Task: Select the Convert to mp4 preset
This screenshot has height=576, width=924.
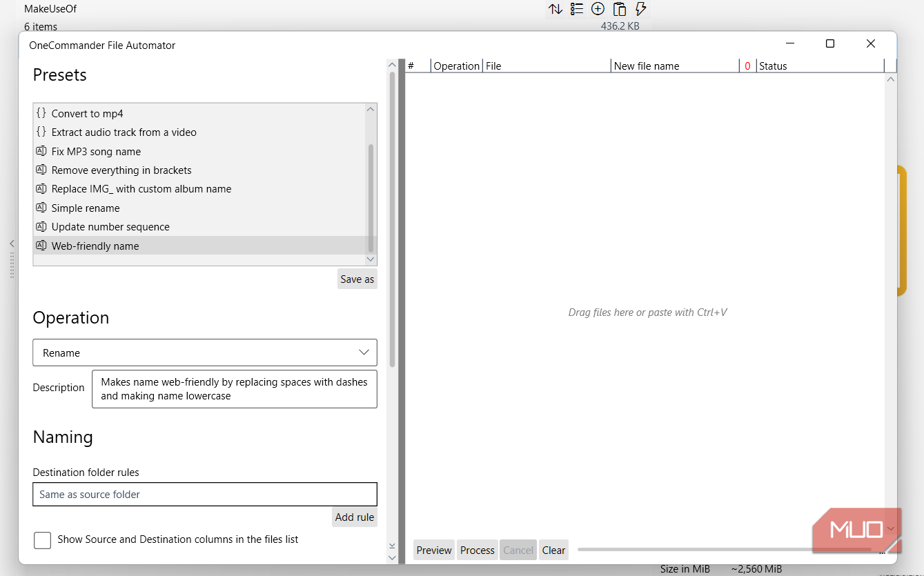Action: click(x=199, y=113)
